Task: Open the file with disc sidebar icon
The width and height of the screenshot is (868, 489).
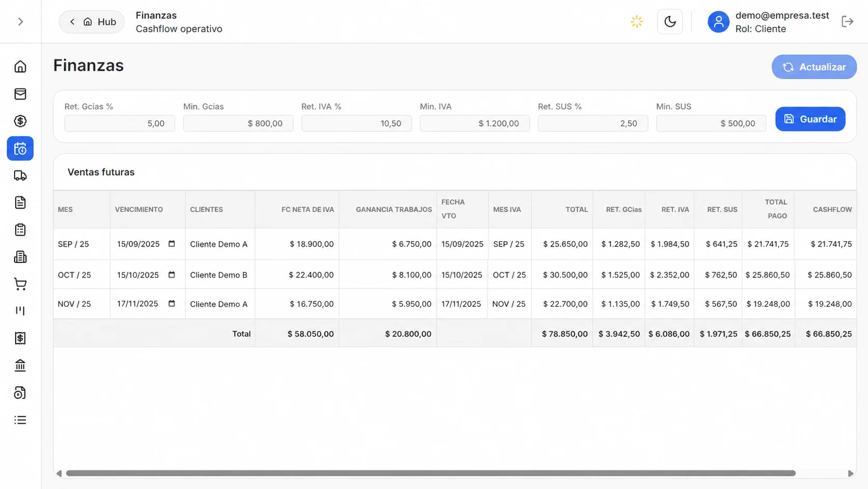Action: [x=20, y=393]
